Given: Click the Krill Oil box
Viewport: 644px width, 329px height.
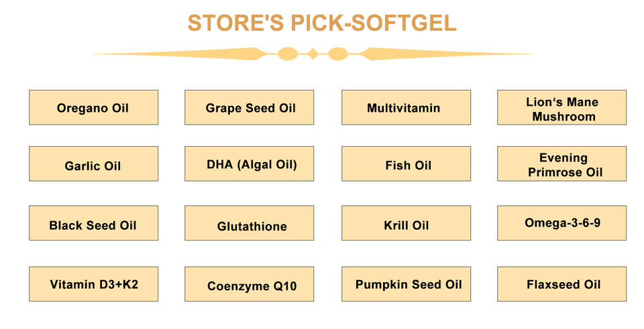Looking at the screenshot, I should click(405, 224).
